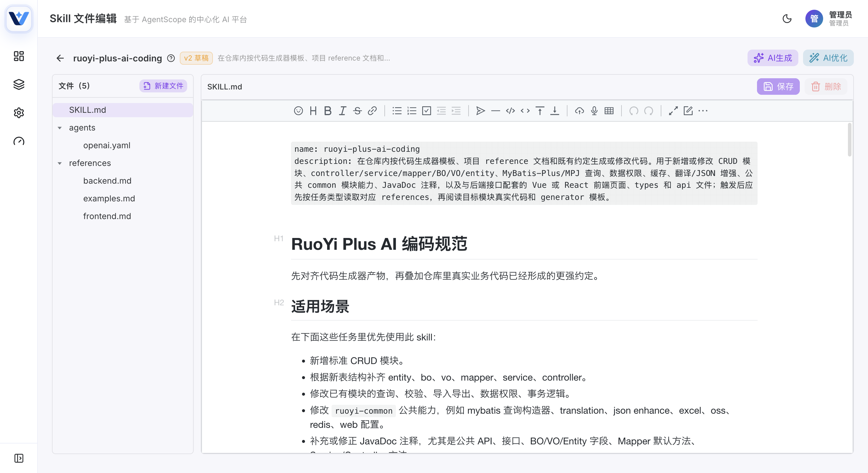This screenshot has width=868, height=473.
Task: Apply strikethrough formatting
Action: 357,111
